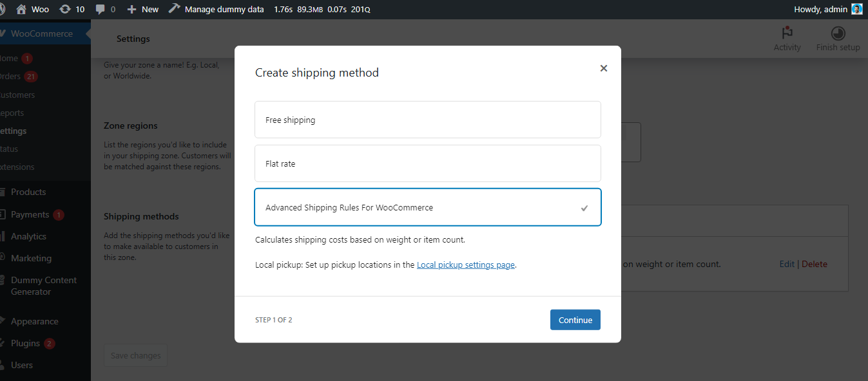Select the Flat rate method
Screen dimensions: 868x381
(x=428, y=163)
